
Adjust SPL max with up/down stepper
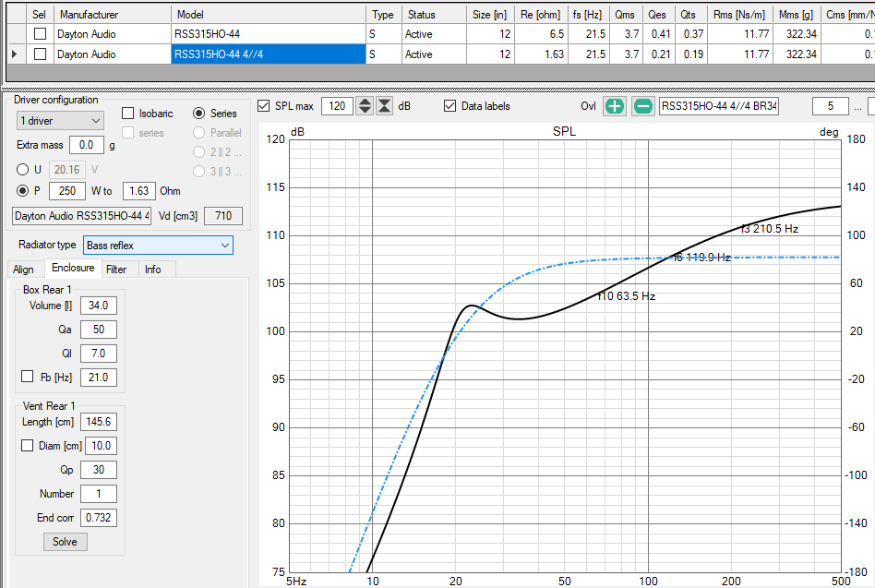tap(365, 106)
